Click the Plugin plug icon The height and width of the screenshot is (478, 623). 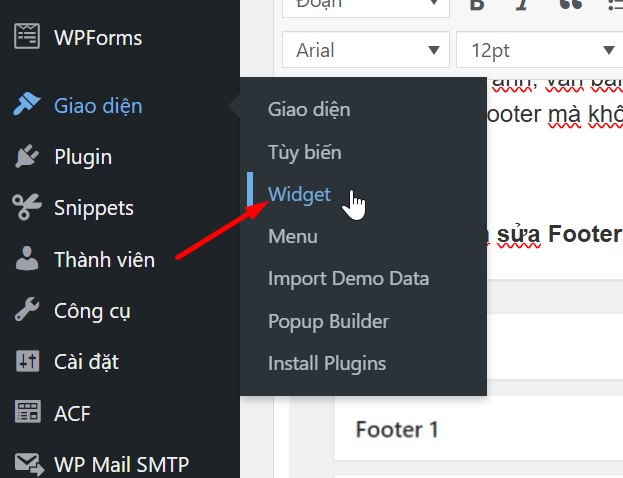(27, 156)
